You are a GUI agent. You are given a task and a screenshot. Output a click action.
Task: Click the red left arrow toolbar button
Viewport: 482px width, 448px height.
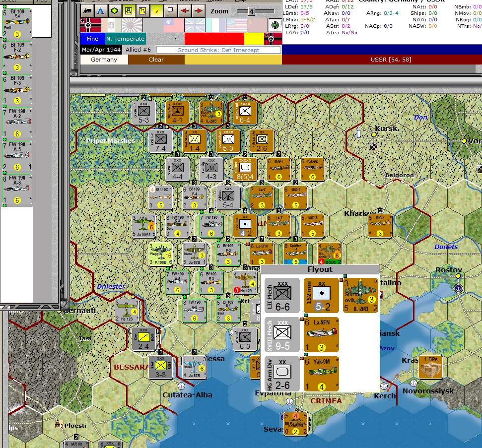click(185, 11)
